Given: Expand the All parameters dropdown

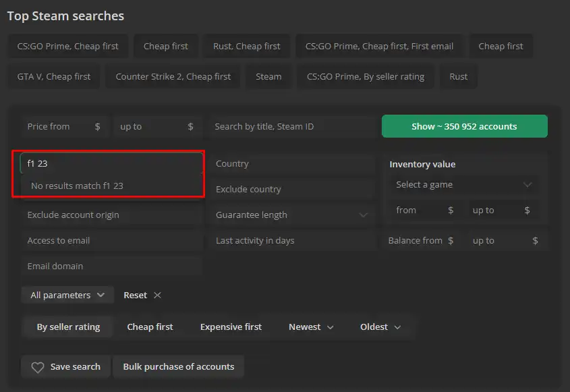Looking at the screenshot, I should point(67,296).
